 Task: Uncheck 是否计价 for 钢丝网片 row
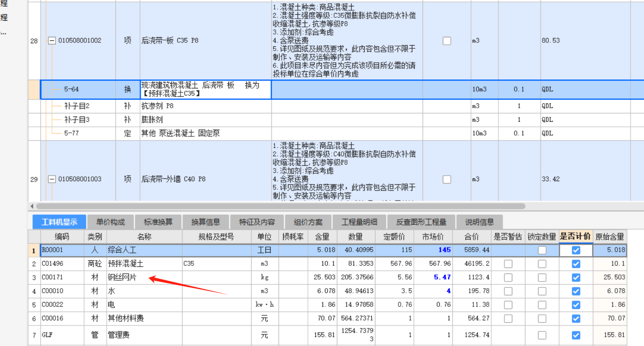click(576, 277)
